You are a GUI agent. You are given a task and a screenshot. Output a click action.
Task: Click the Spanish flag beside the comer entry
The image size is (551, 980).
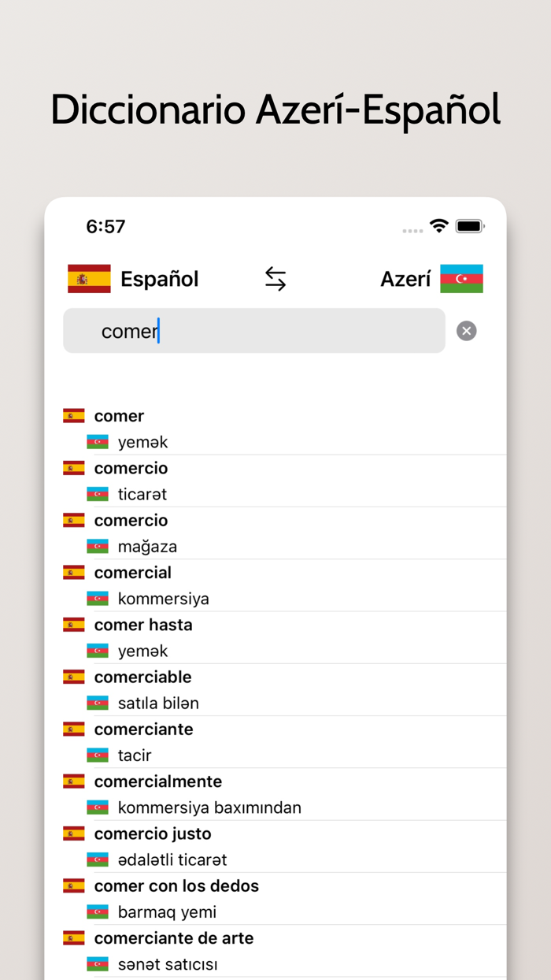[x=73, y=415]
